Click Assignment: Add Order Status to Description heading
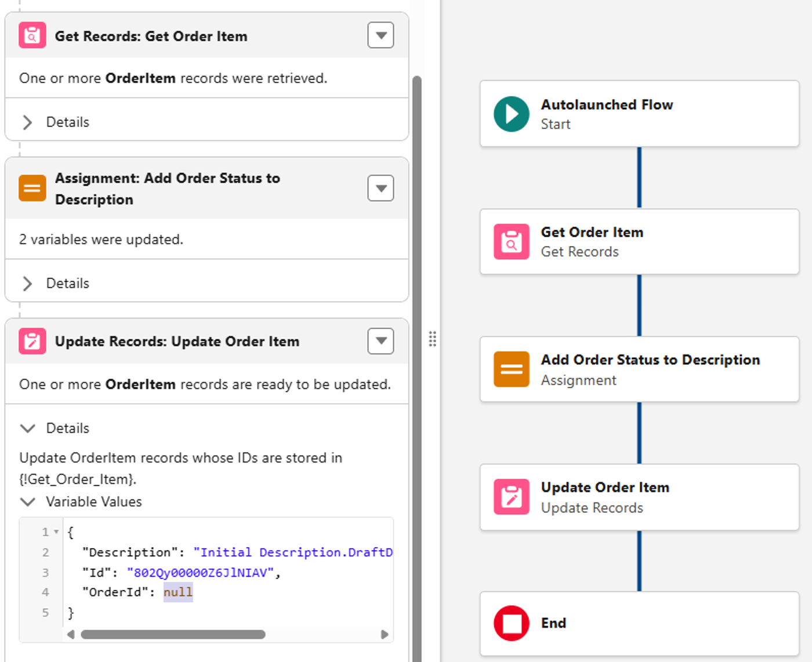Viewport: 812px width, 662px height. click(x=168, y=189)
